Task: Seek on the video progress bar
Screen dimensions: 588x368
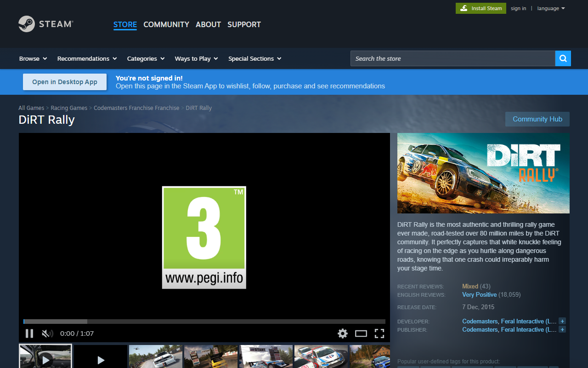Action: (x=204, y=322)
